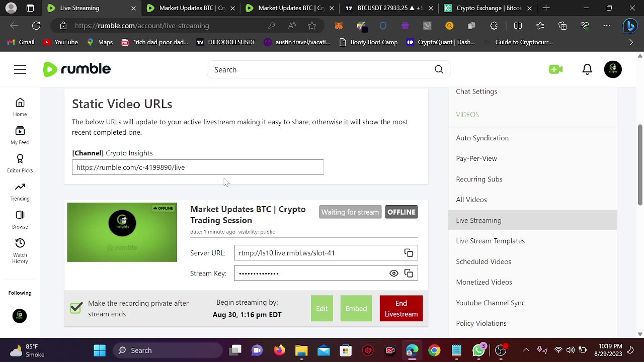Viewport: 644px width, 362px height.
Task: Open Bitwarden shield extension
Action: coord(383,26)
